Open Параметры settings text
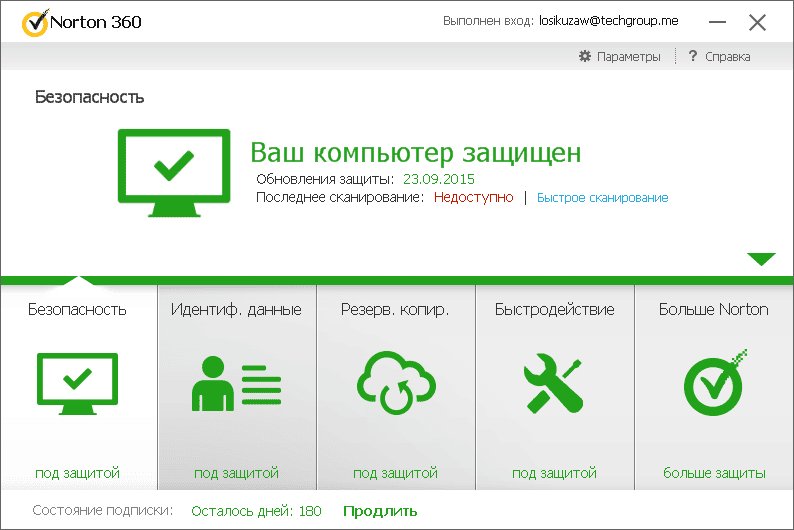 628,57
